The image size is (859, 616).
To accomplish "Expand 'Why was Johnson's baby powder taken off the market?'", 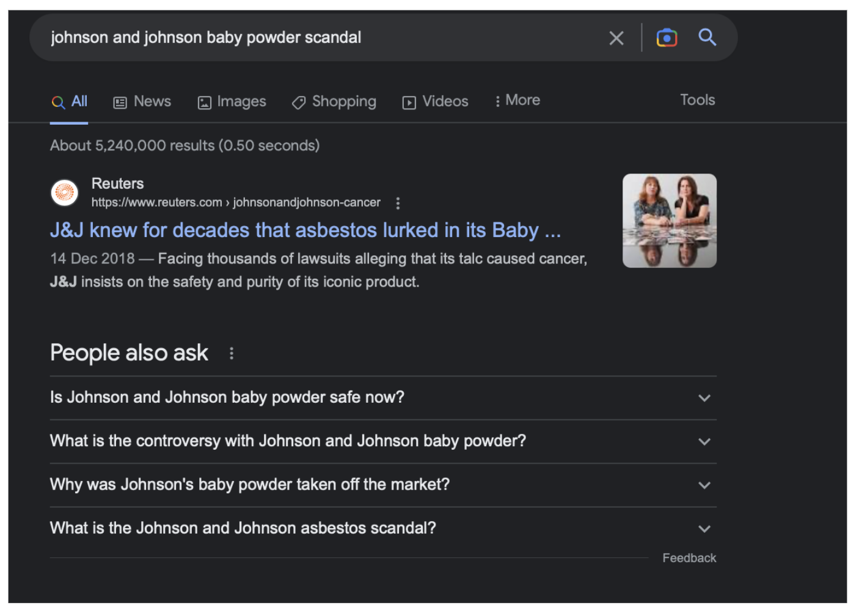I will [704, 485].
